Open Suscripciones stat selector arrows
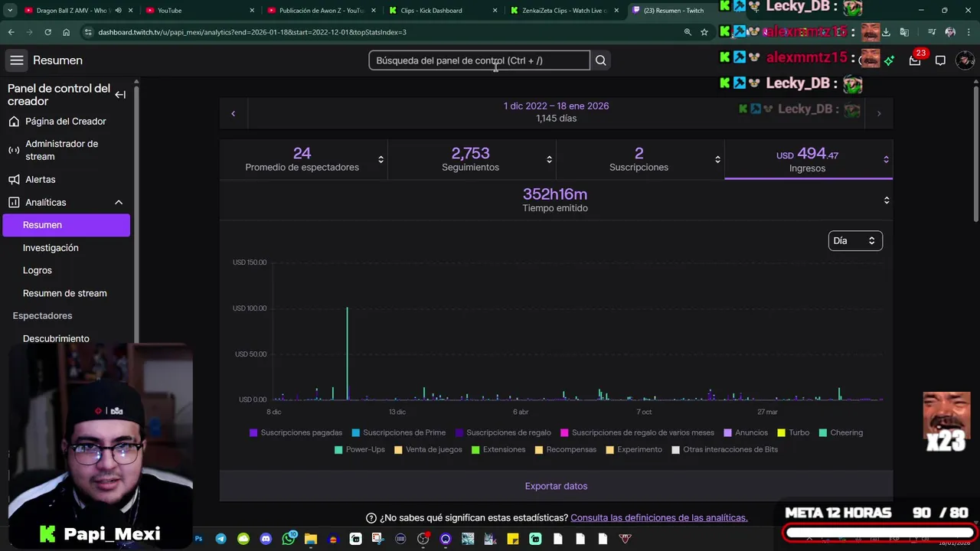This screenshot has height=551, width=980. point(717,159)
